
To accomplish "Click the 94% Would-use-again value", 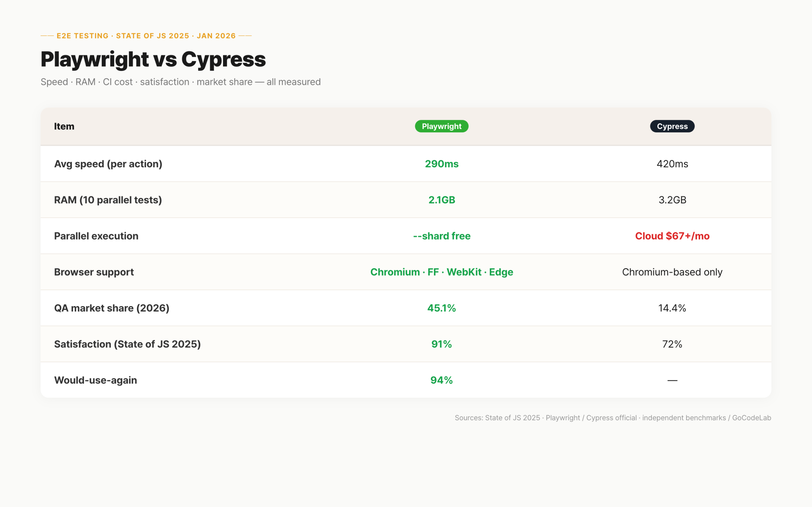I will click(x=441, y=380).
